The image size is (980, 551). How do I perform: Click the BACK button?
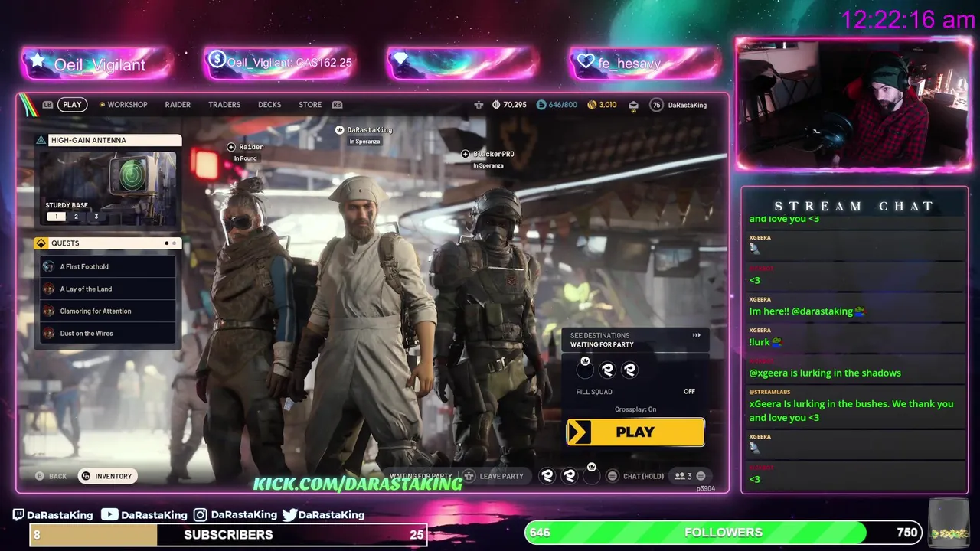click(x=51, y=476)
